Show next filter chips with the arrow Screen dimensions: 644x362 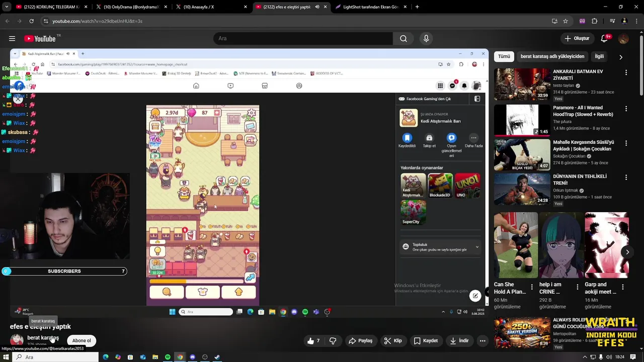coord(620,57)
